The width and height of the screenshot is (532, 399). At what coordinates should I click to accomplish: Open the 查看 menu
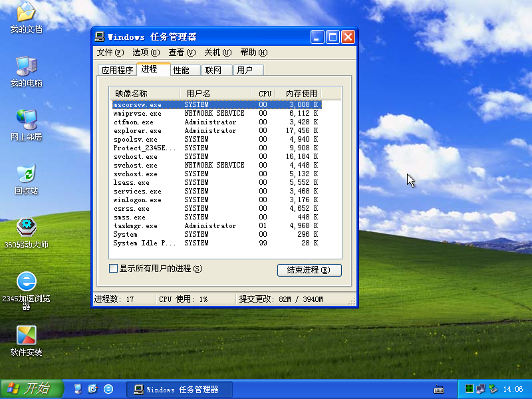click(181, 52)
